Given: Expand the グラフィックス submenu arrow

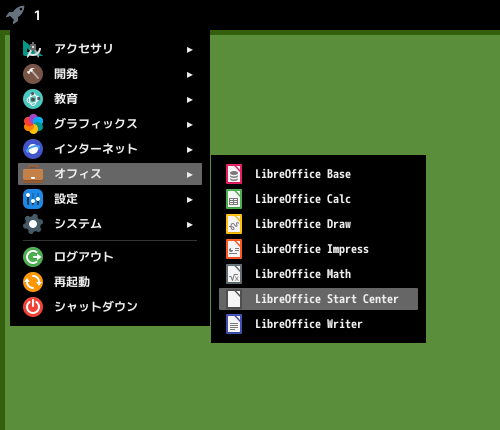Looking at the screenshot, I should point(190,125).
